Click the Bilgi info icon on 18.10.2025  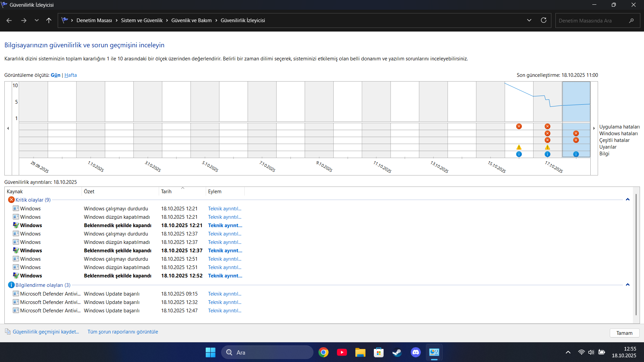[x=576, y=154]
